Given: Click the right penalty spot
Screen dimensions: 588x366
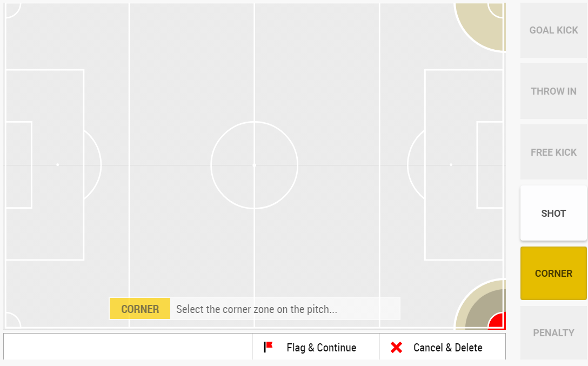Looking at the screenshot, I should tap(451, 165).
